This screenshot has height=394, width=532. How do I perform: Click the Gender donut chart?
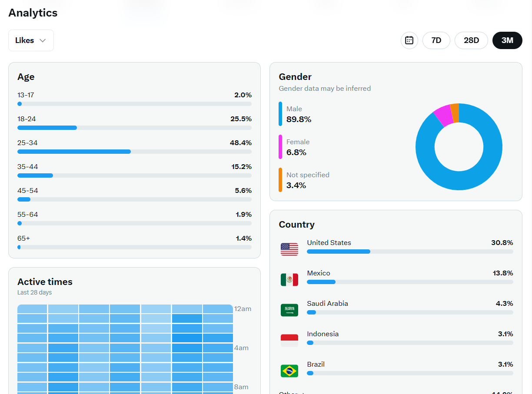click(x=459, y=147)
